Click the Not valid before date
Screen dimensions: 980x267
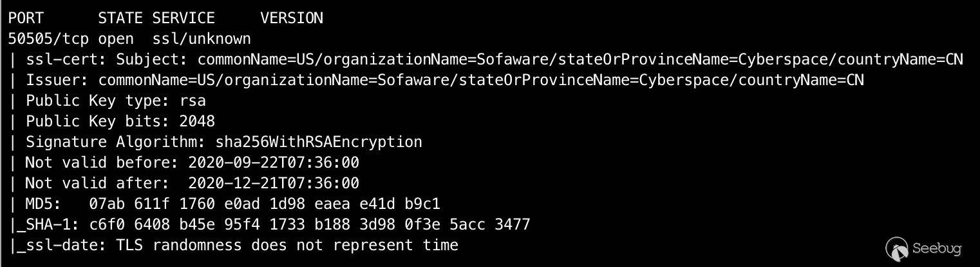[274, 163]
